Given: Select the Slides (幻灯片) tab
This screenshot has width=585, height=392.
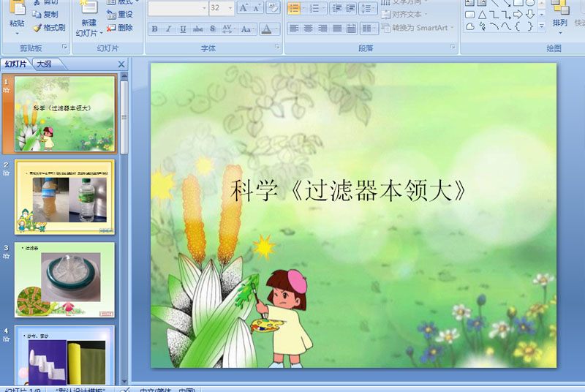Looking at the screenshot, I should pyautogui.click(x=15, y=64).
